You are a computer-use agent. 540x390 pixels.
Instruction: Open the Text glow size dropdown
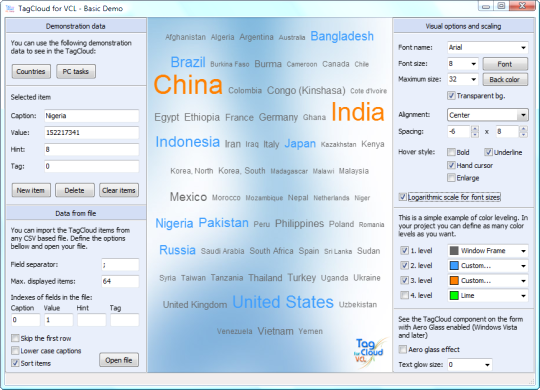[487, 365]
